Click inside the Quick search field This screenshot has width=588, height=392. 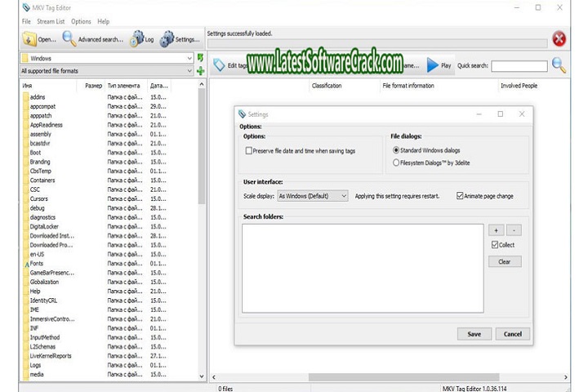point(519,65)
